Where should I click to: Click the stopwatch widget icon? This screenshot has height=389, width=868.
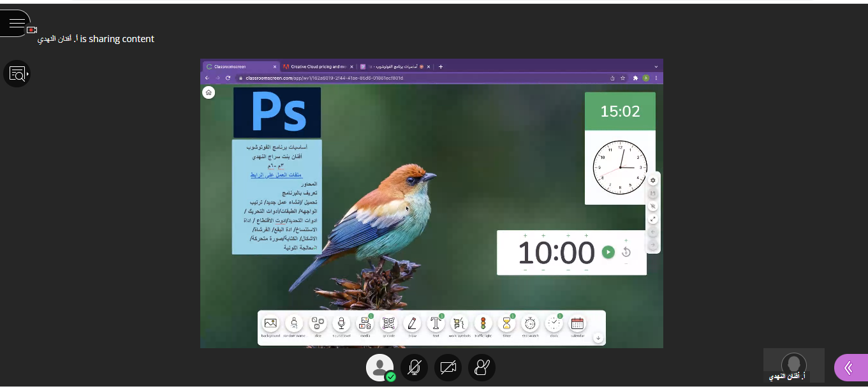(530, 324)
